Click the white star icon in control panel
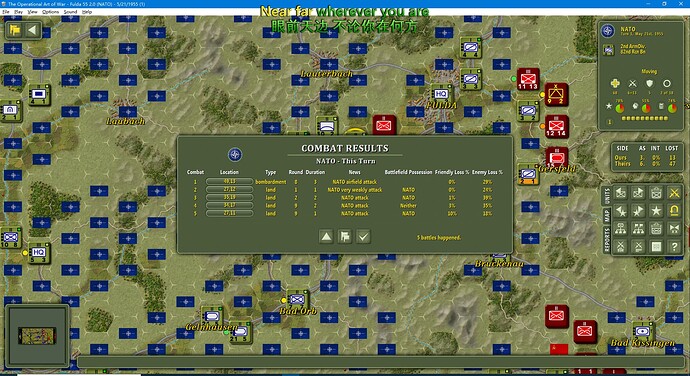 (x=656, y=211)
